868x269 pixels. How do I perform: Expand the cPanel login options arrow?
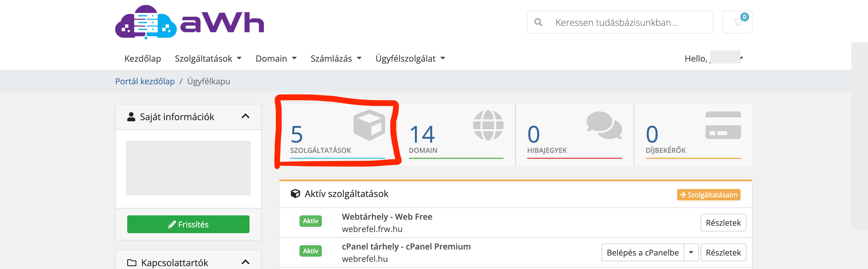click(691, 252)
